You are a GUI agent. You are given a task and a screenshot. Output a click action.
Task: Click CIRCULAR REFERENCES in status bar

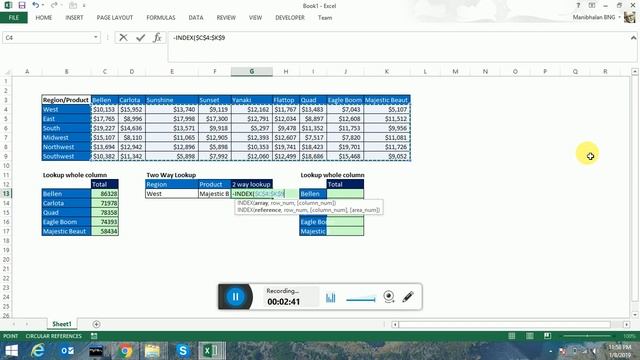coord(53,336)
